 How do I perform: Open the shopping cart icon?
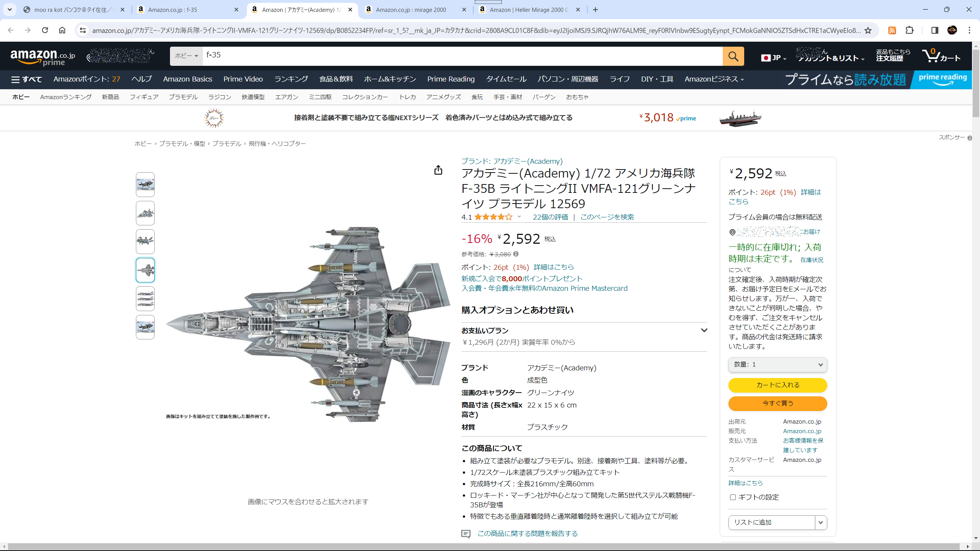click(x=941, y=56)
